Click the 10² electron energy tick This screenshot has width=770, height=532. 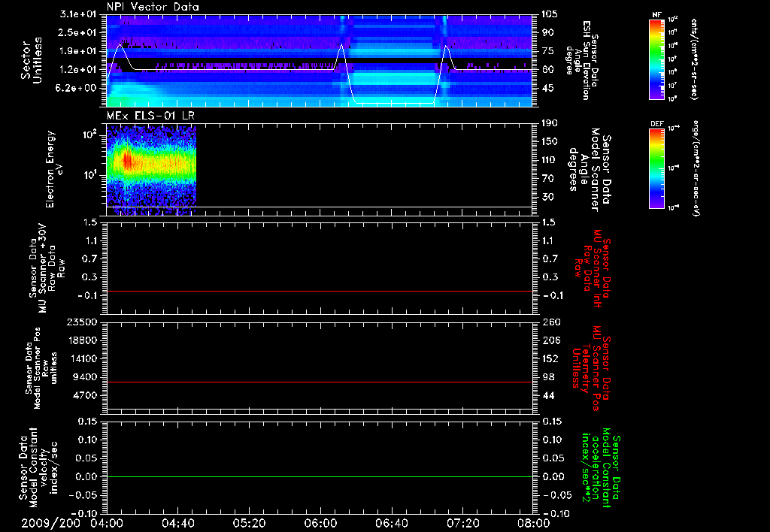(91, 134)
